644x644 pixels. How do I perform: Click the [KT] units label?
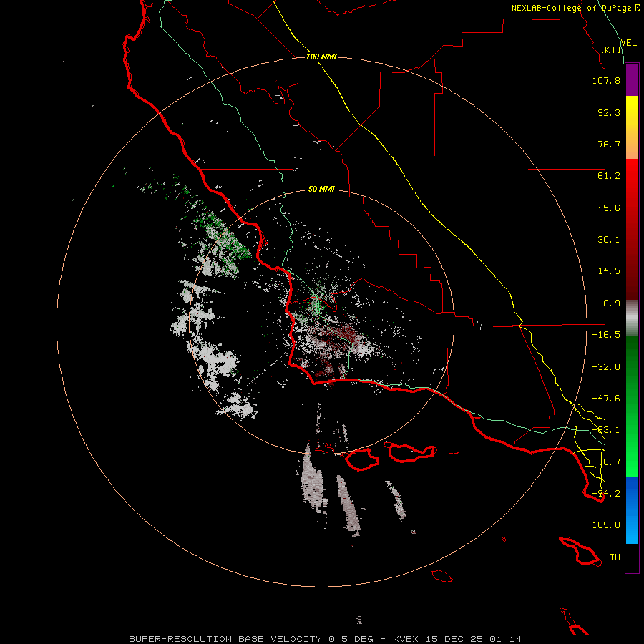point(611,49)
